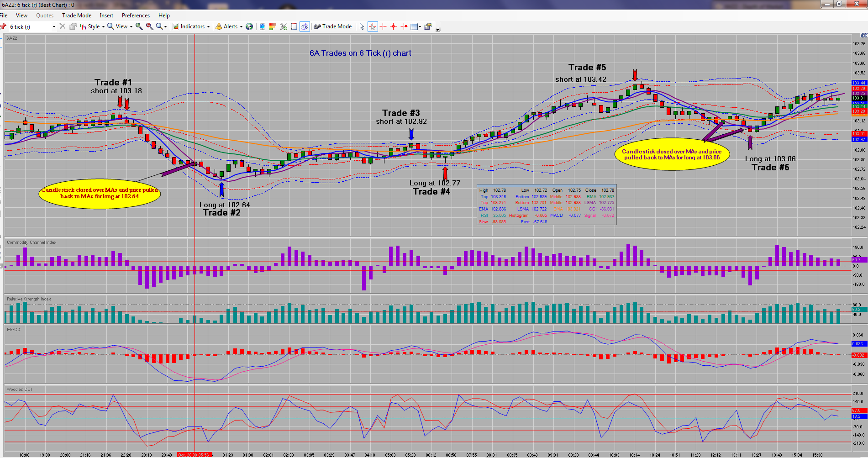Expand the Style dropdown arrow
The width and height of the screenshot is (868, 458).
click(103, 26)
